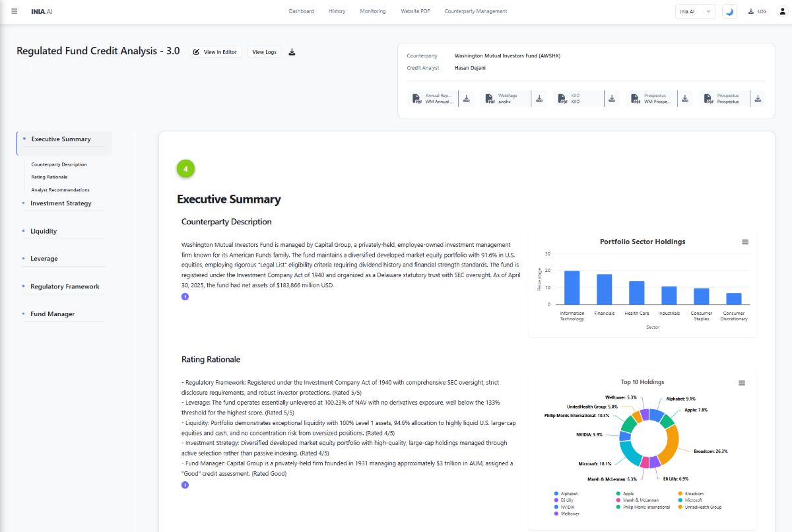Download the KIID document

tap(612, 98)
